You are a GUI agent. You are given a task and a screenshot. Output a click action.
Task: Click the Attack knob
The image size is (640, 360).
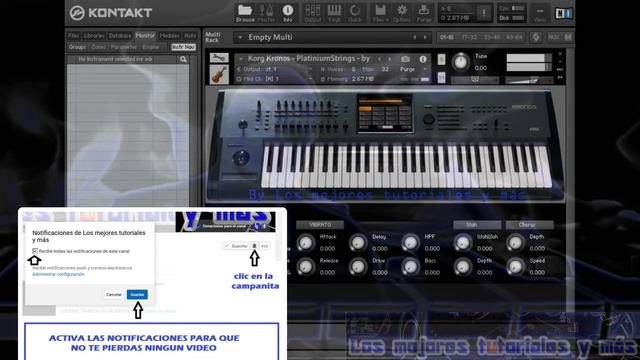(305, 242)
